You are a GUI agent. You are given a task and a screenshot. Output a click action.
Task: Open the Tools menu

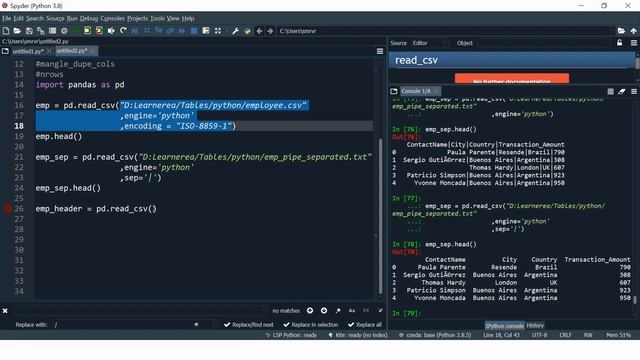[158, 18]
